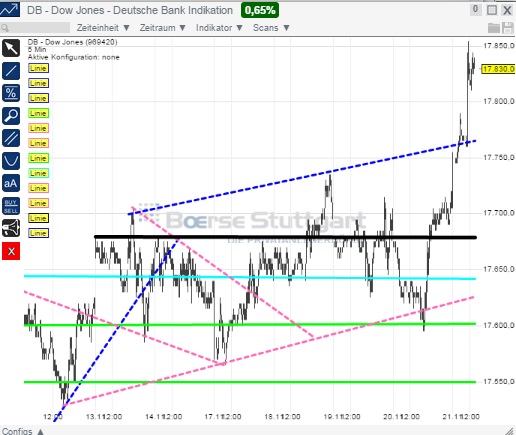Image resolution: width=516 pixels, height=435 pixels.
Task: Click the Aktive Konfiguration: none text
Action: click(x=74, y=57)
